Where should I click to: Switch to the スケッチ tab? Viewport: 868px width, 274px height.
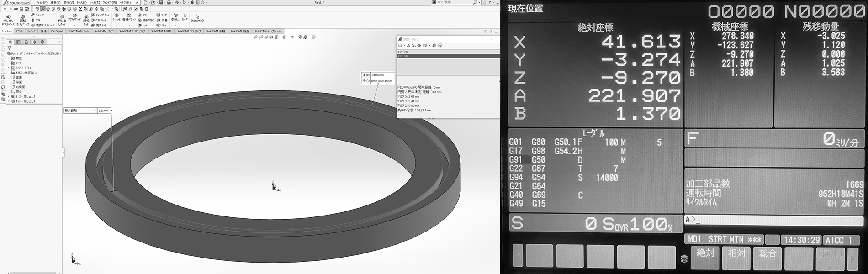tap(19, 31)
